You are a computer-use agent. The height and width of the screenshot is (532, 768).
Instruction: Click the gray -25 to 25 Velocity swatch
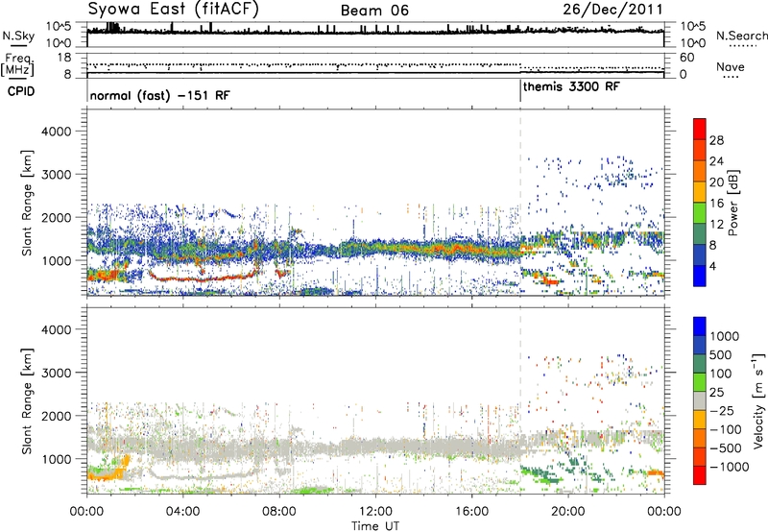(700, 400)
